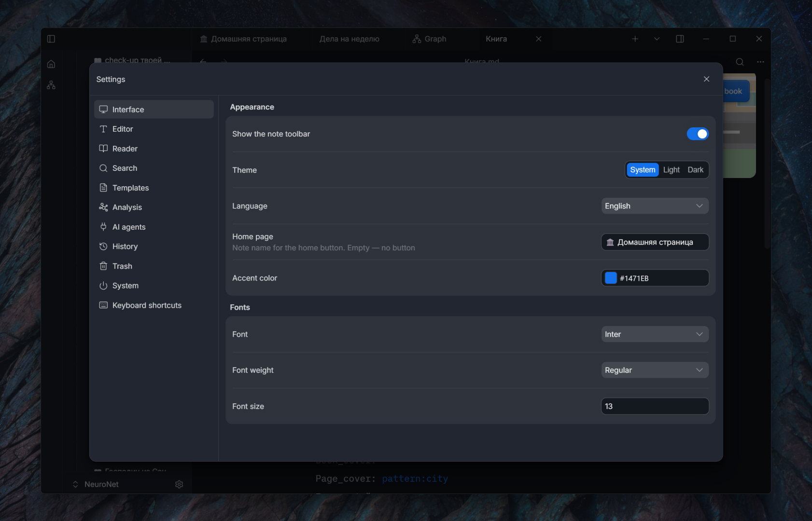This screenshot has width=812, height=521.
Task: Click the search magnifier icon in note header
Action: point(740,62)
